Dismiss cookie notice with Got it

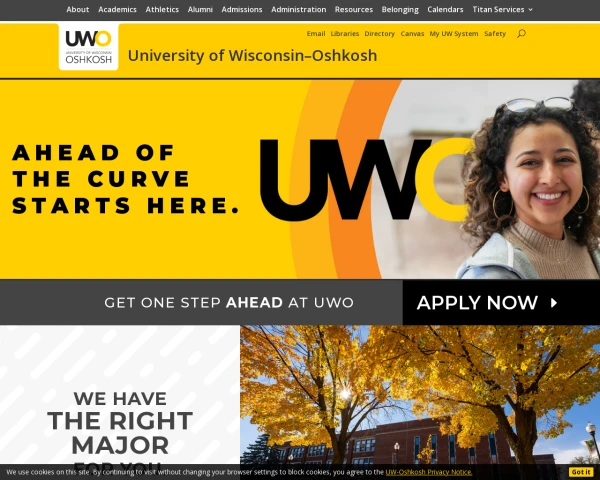(581, 472)
